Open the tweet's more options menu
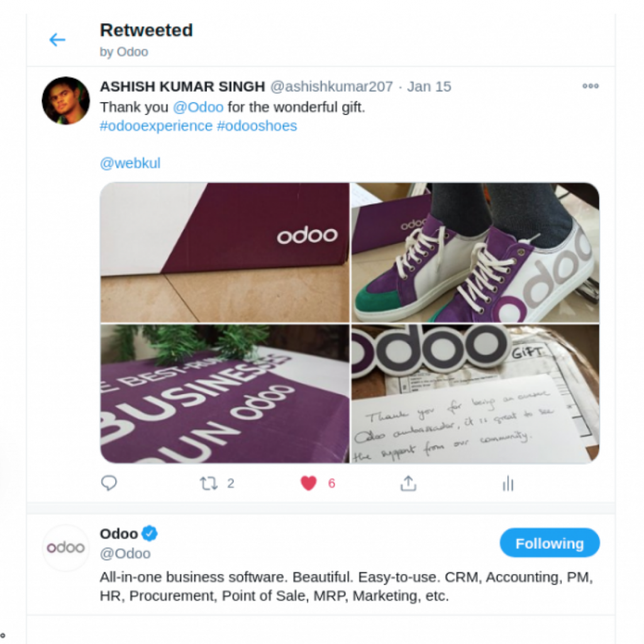This screenshot has height=644, width=644. pos(590,86)
